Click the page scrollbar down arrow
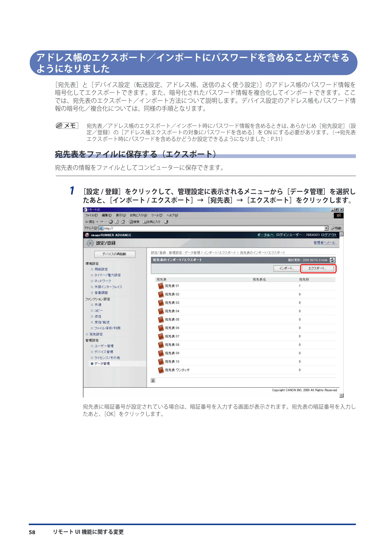This screenshot has width=392, height=554. 341,395
